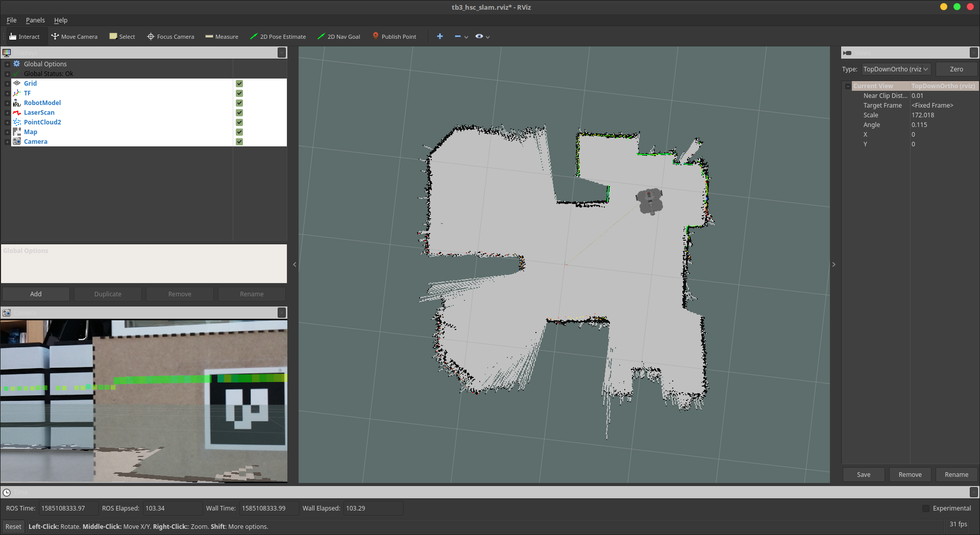Screen dimensions: 980x535
Task: Click the blue plus add-tool icon
Action: [439, 37]
